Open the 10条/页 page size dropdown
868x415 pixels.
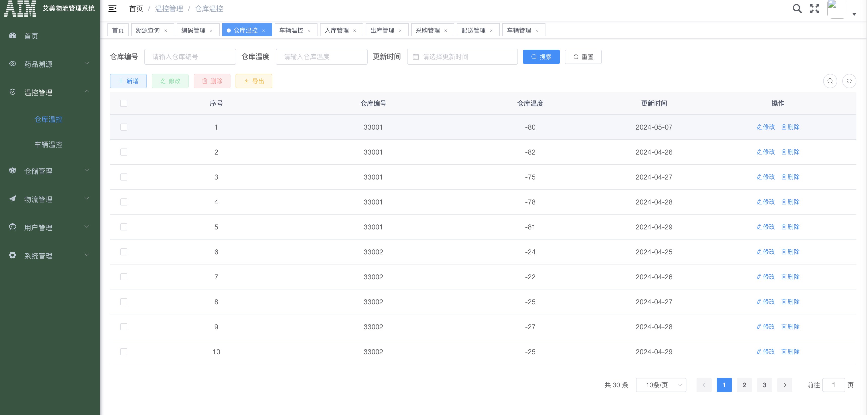click(661, 385)
